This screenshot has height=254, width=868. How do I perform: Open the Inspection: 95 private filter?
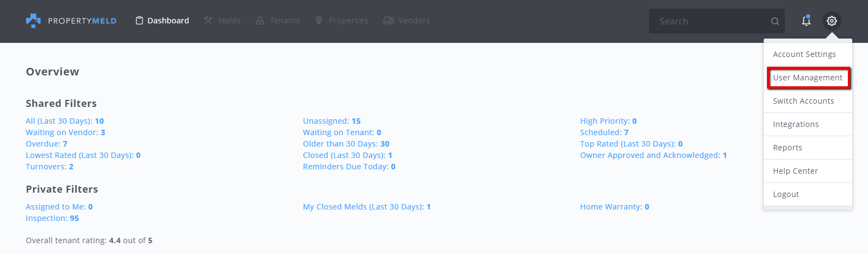point(52,218)
